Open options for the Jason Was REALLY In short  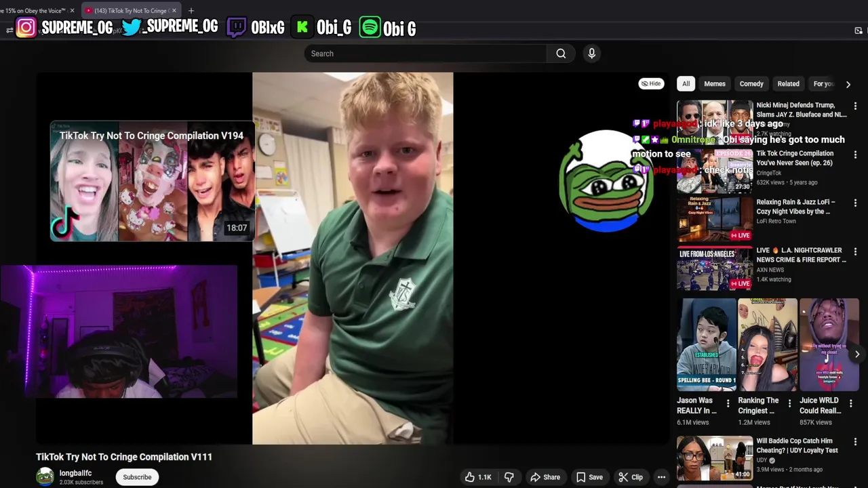click(728, 403)
